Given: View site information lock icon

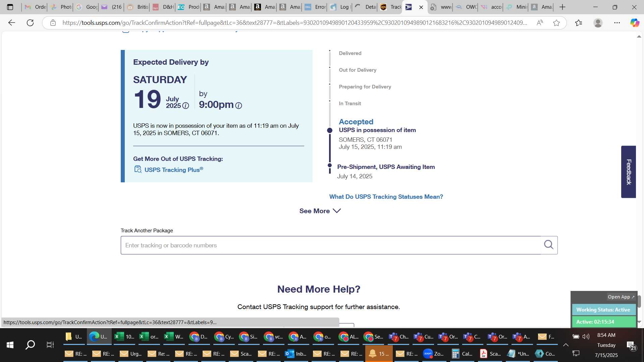Looking at the screenshot, I should [53, 23].
